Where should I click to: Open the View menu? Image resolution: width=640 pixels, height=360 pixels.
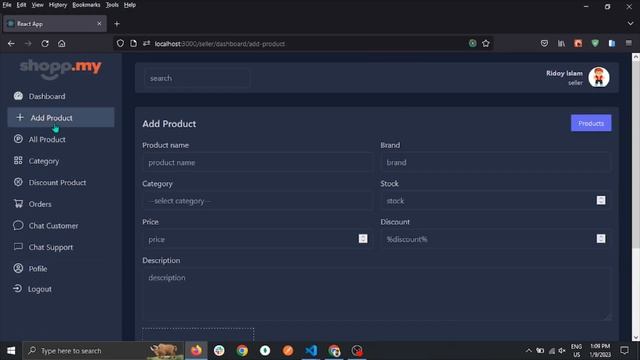pos(38,5)
